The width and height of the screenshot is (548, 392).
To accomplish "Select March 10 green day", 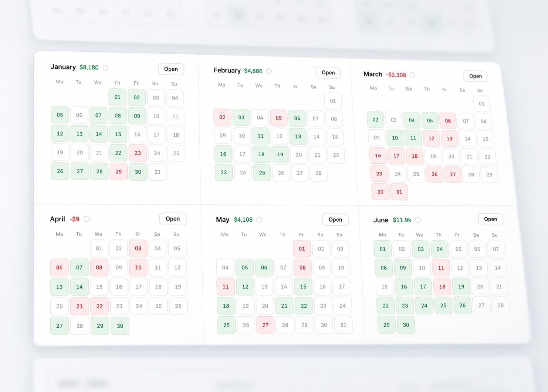I will 395,138.
